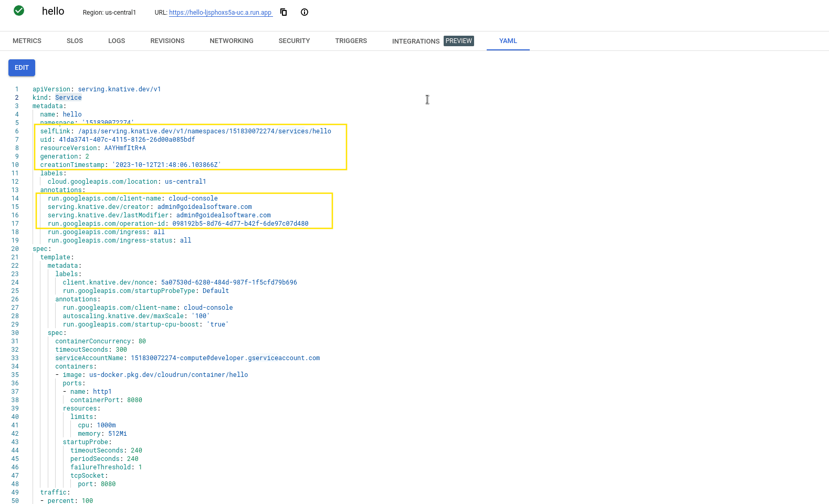
Task: Click the cloud.googleapis.com/location label line
Action: tap(127, 182)
